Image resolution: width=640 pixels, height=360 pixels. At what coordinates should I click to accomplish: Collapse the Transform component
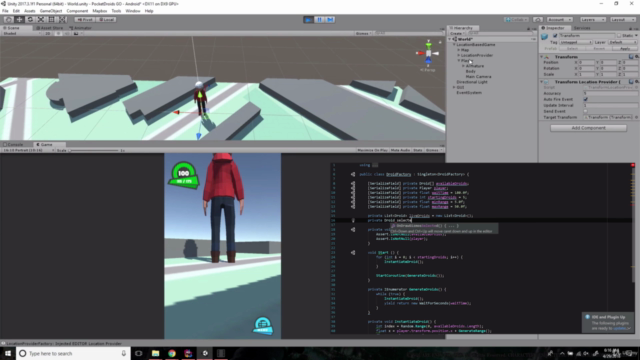pyautogui.click(x=542, y=57)
